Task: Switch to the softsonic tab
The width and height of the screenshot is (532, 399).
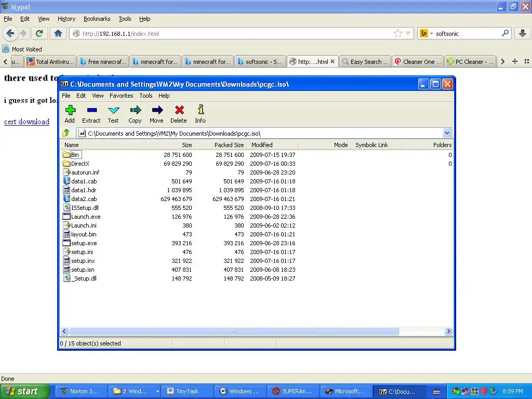Action: [x=260, y=61]
